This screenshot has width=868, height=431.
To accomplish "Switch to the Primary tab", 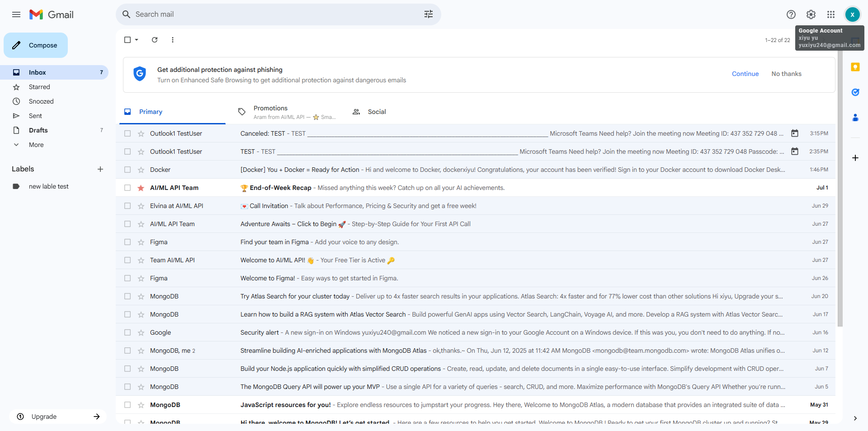I will (172, 112).
